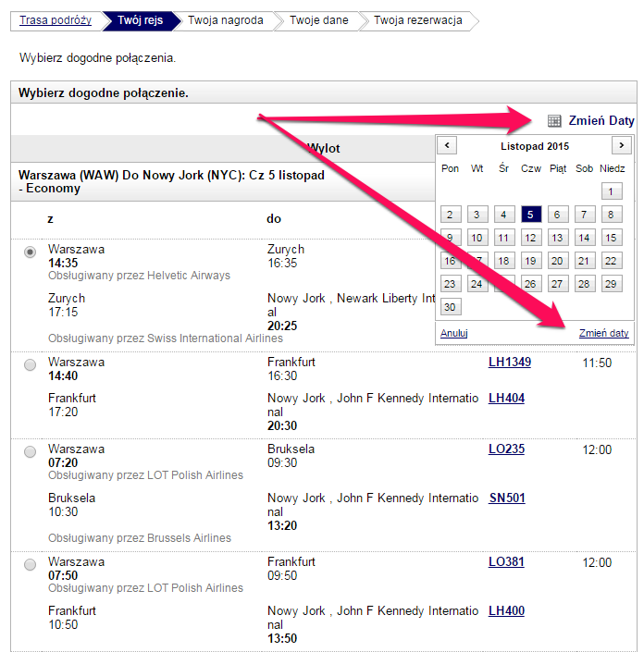Advance calendar to next month
This screenshot has width=644, height=652.
[622, 145]
